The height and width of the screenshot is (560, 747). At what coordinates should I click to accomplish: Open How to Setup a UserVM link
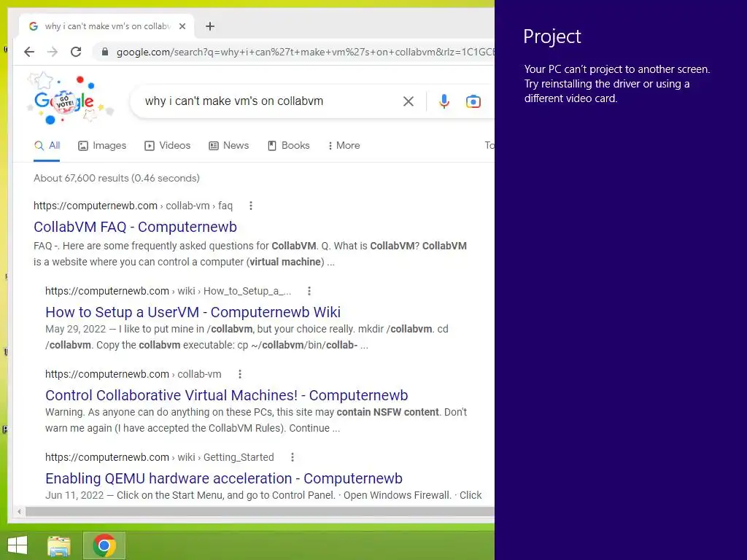193,312
